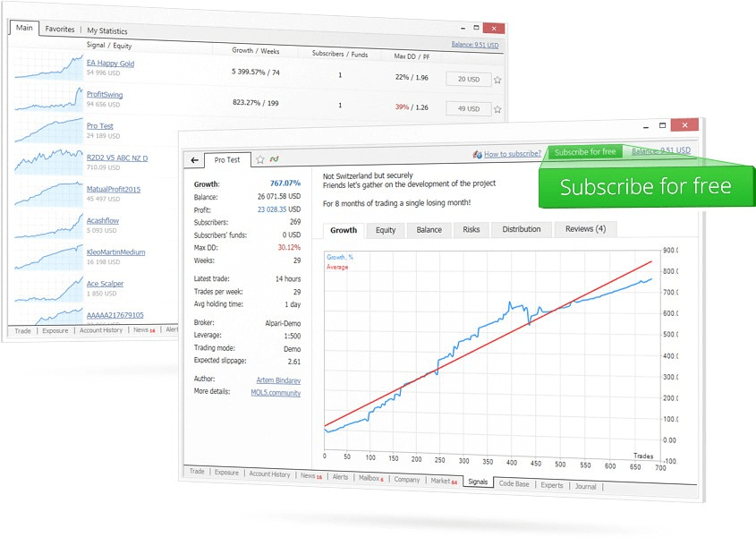Open the Equity tab of Pro Test

click(x=385, y=229)
